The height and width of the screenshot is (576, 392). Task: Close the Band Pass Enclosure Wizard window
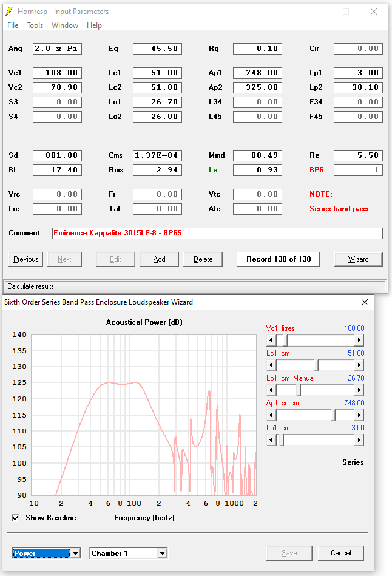[365, 302]
